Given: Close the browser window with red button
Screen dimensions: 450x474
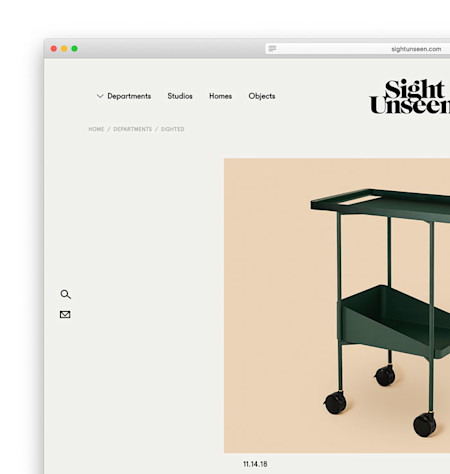Looking at the screenshot, I should click(x=54, y=49).
